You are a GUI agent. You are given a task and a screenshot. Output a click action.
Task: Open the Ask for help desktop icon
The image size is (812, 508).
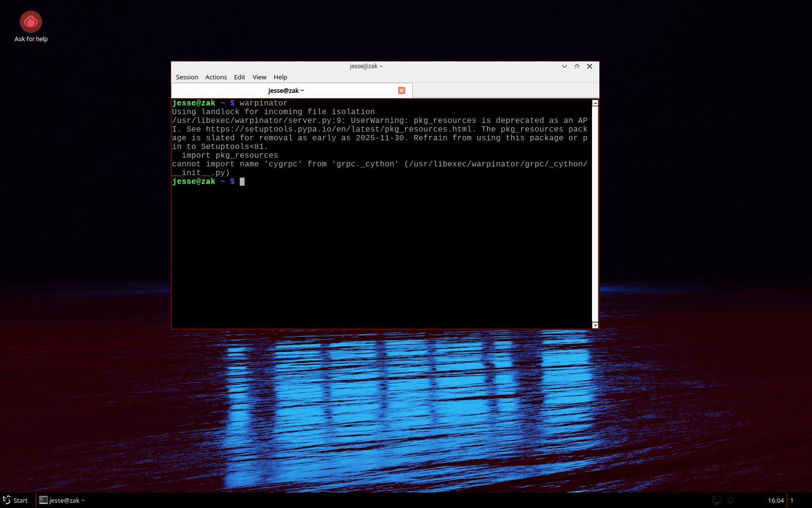31,27
